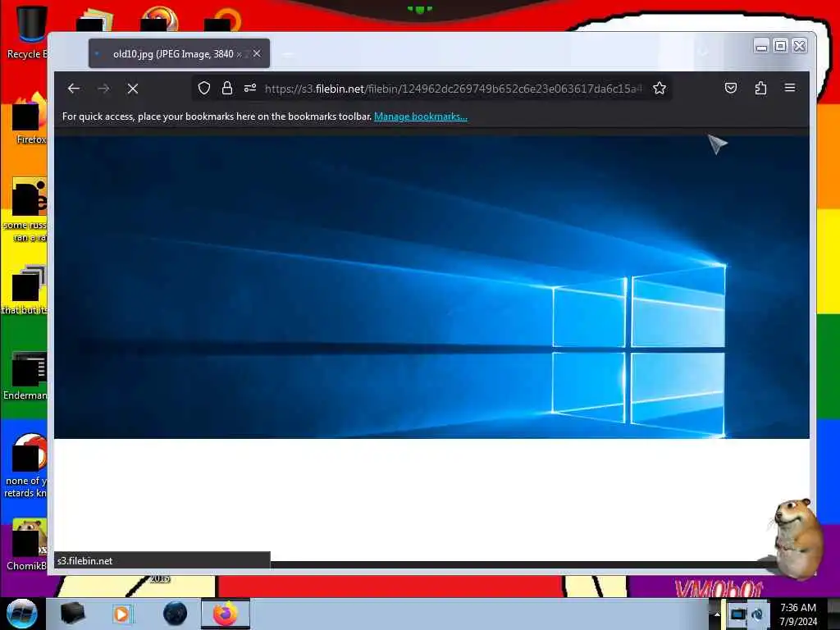Save page to Pocket
The image size is (840, 630).
[x=731, y=88]
